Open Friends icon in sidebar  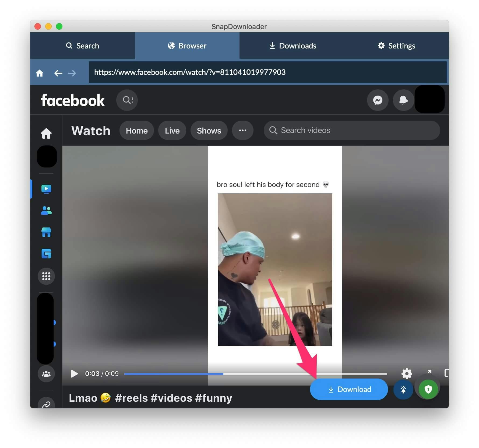coord(46,211)
